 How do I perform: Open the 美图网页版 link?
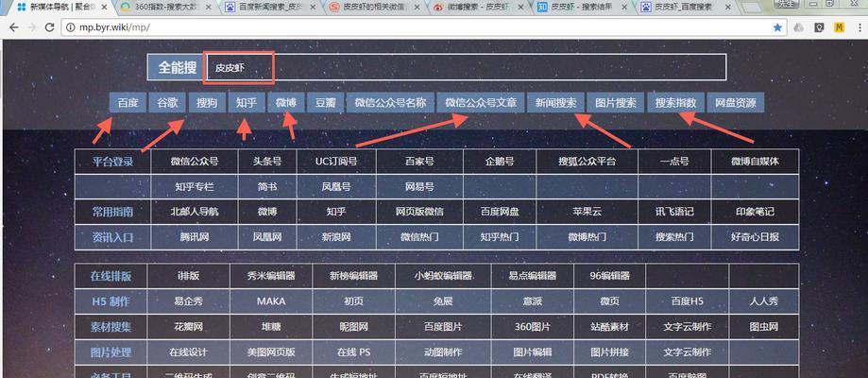[271, 352]
